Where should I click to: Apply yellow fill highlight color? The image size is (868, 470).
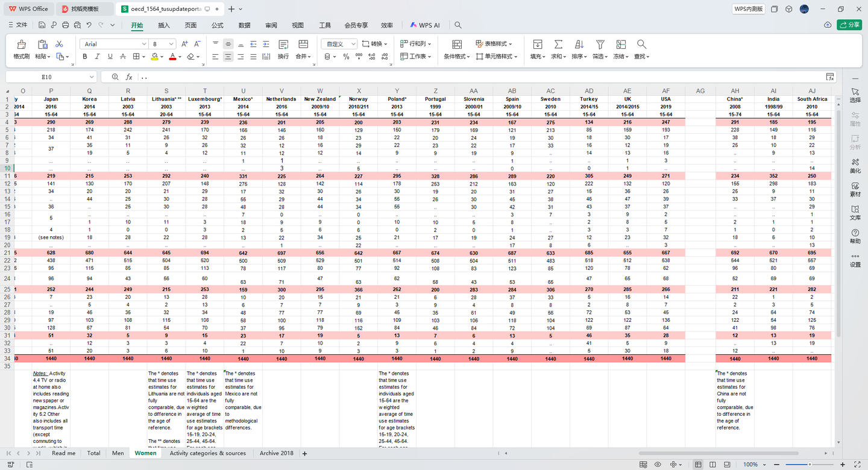click(x=154, y=57)
